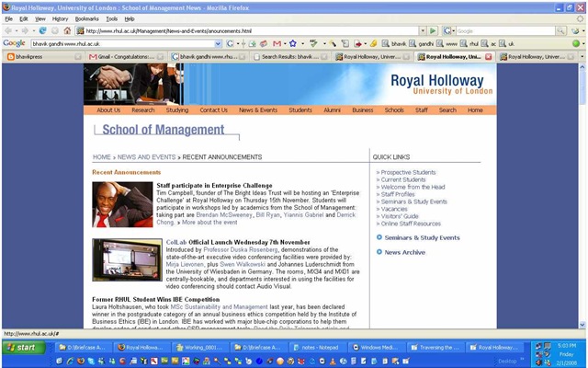588x368 pixels.
Task: Click Professor Duska Rosenberg link
Action: pos(241,249)
